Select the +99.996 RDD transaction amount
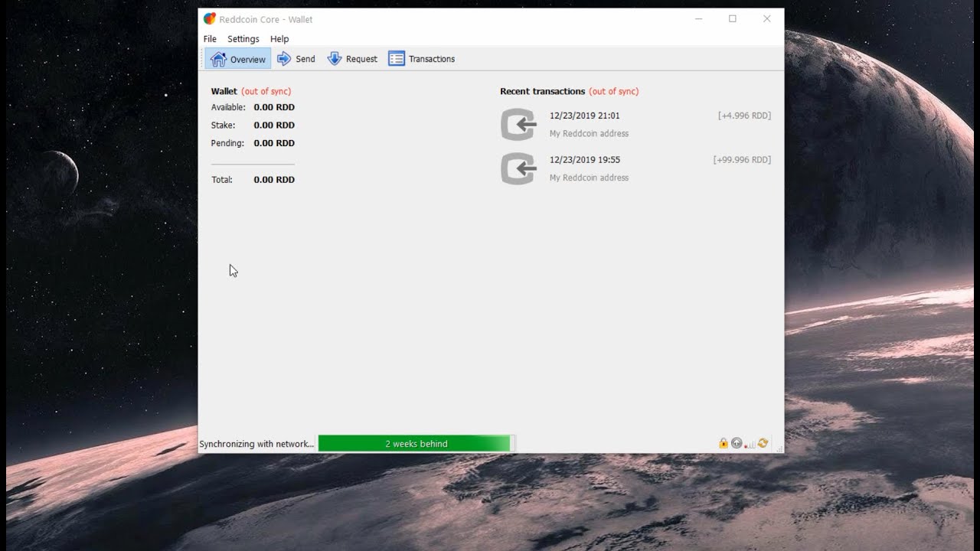 coord(742,161)
